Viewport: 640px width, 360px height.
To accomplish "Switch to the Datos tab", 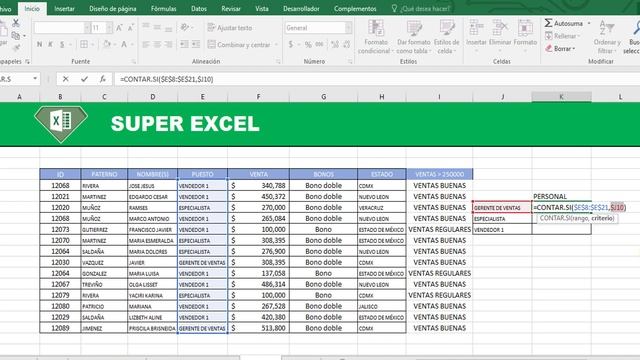I will pos(199,9).
